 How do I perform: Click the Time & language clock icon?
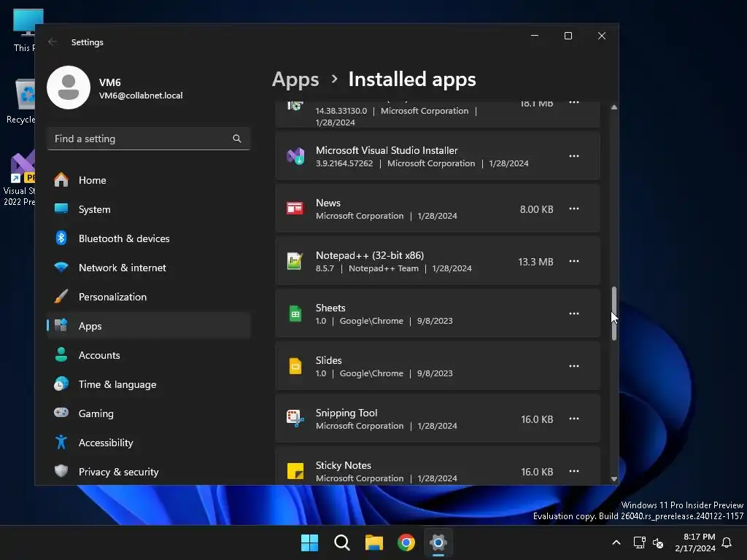pos(61,384)
